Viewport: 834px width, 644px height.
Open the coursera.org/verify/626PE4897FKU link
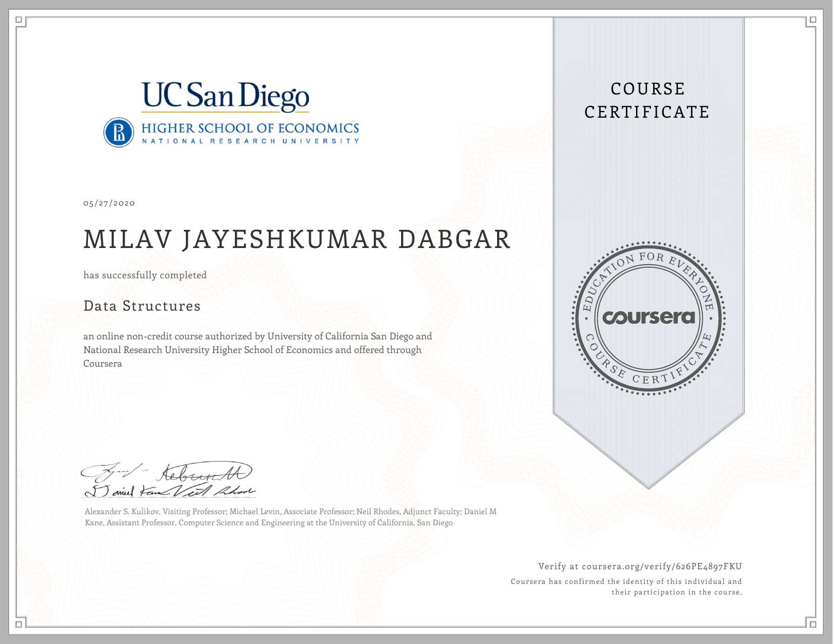[x=661, y=566]
